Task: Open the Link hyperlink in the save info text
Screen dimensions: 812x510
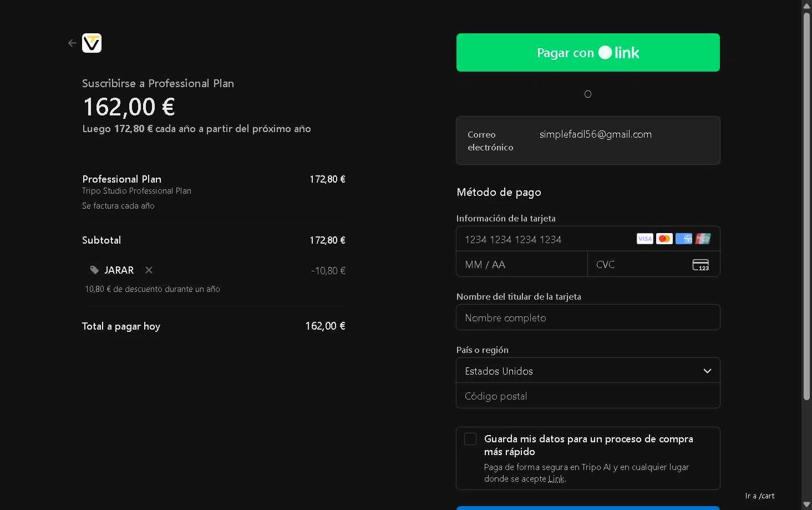Action: 556,479
